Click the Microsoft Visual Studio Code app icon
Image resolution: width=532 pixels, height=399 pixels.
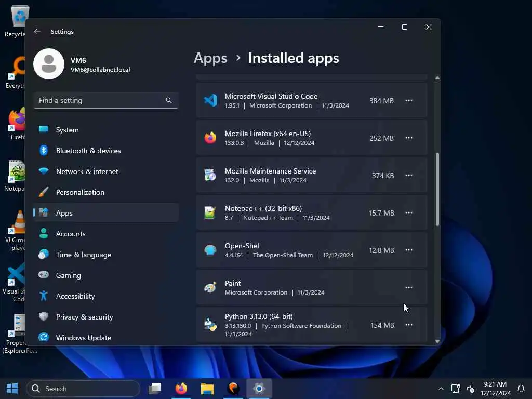(210, 100)
